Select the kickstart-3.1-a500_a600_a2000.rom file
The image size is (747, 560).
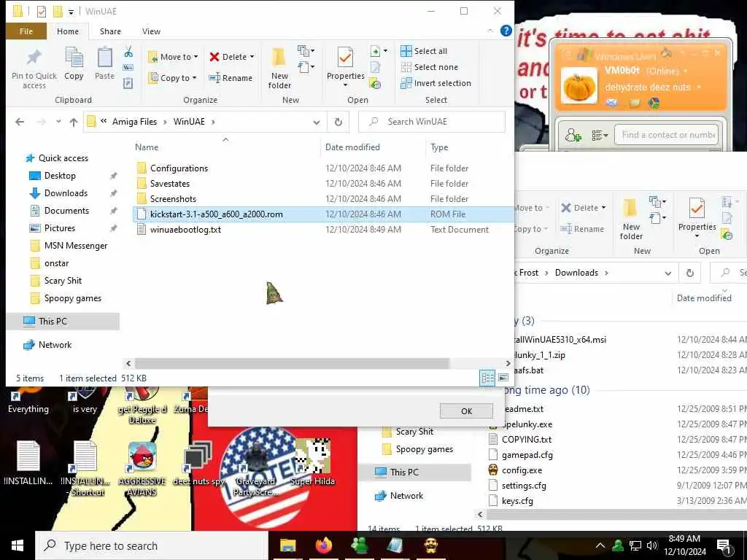coord(323,214)
